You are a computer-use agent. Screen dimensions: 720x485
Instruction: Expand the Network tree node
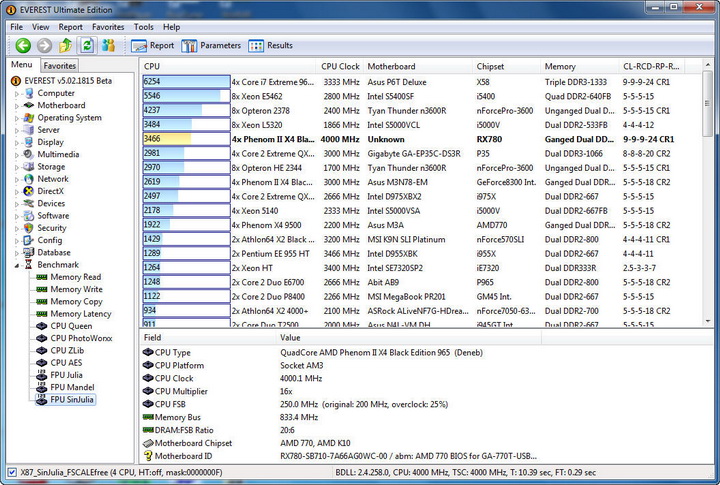(17, 180)
